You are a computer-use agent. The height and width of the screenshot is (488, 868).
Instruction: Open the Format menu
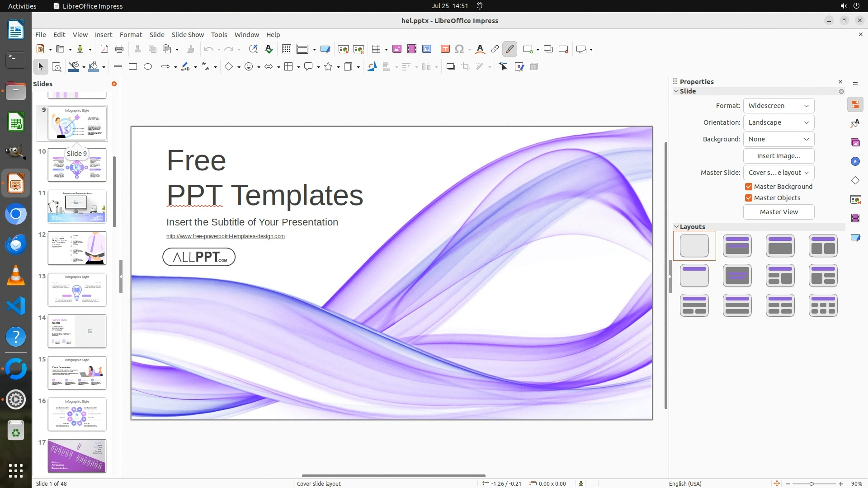[x=131, y=35]
